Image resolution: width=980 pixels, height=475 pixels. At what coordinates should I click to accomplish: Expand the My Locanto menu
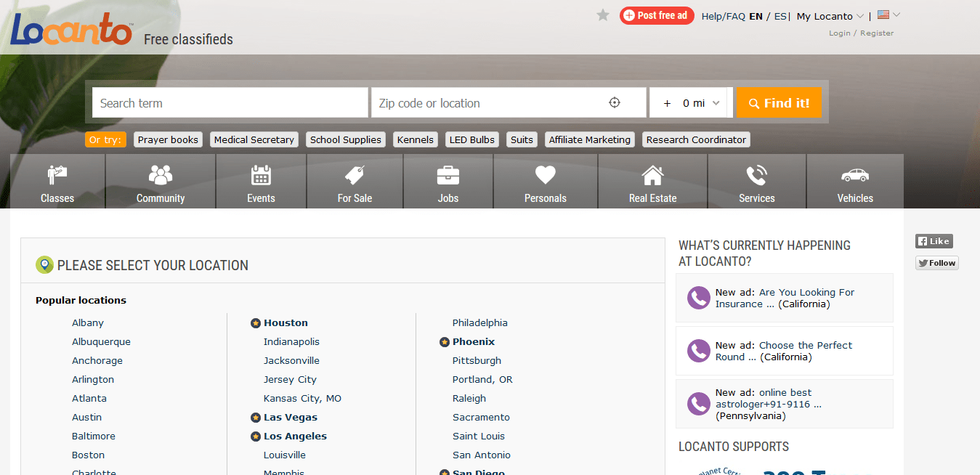pyautogui.click(x=830, y=16)
